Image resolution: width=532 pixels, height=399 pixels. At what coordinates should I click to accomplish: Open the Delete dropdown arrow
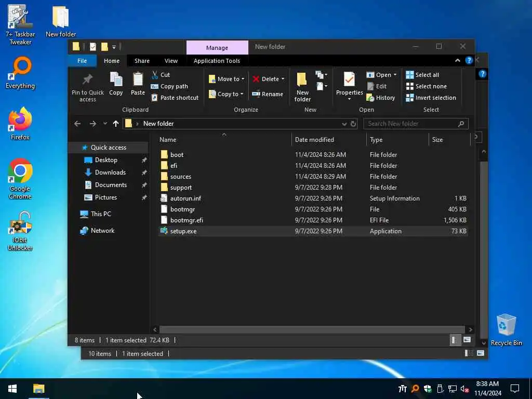(283, 79)
